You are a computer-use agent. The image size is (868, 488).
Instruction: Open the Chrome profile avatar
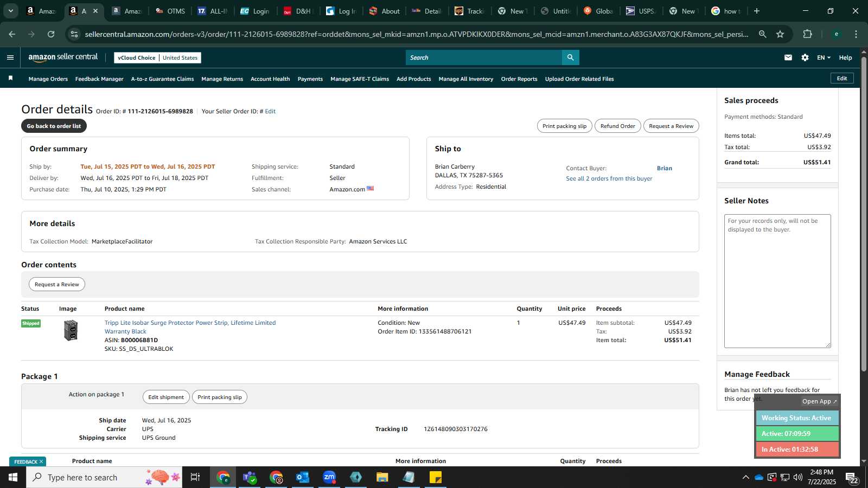[837, 34]
